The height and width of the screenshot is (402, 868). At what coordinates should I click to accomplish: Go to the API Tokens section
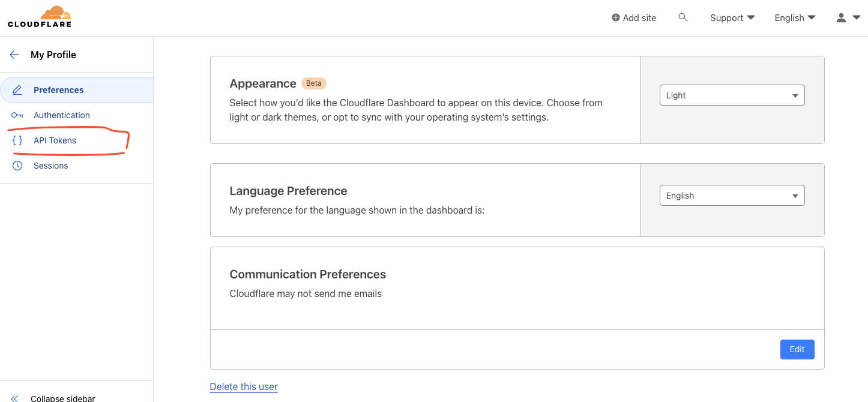coord(55,140)
